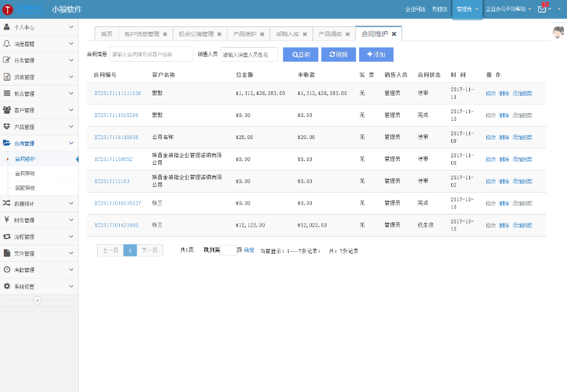Open contract HT20171111111036 link
Viewport: 567px width, 392px height.
(x=118, y=93)
